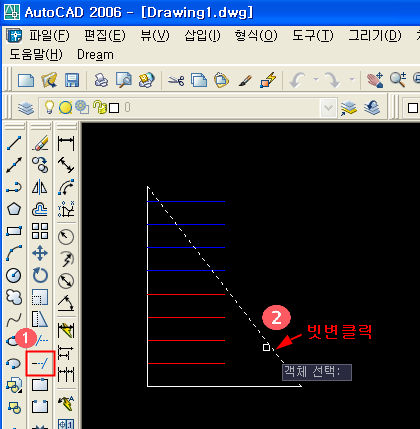Viewport: 420px width, 429px height.
Task: Select the Line draw tool
Action: click(x=14, y=143)
